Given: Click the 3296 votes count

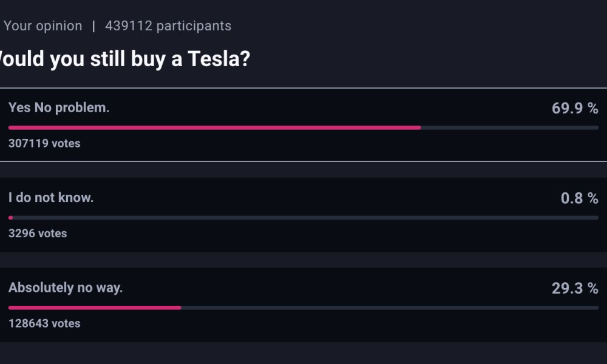Looking at the screenshot, I should pyautogui.click(x=38, y=234).
